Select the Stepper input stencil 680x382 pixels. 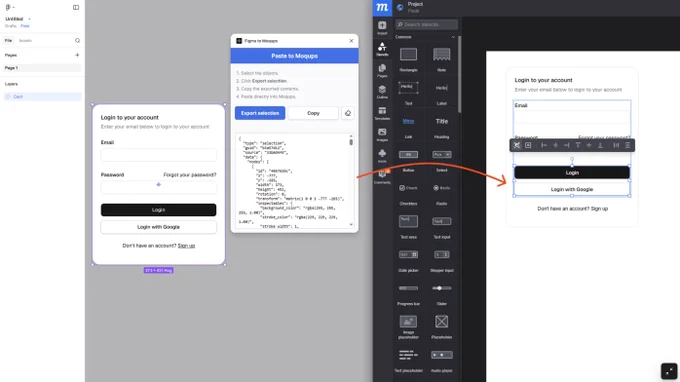[441, 255]
